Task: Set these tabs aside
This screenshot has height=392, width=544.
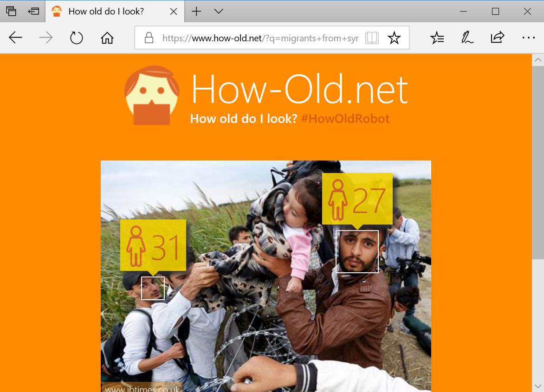Action: coord(34,11)
